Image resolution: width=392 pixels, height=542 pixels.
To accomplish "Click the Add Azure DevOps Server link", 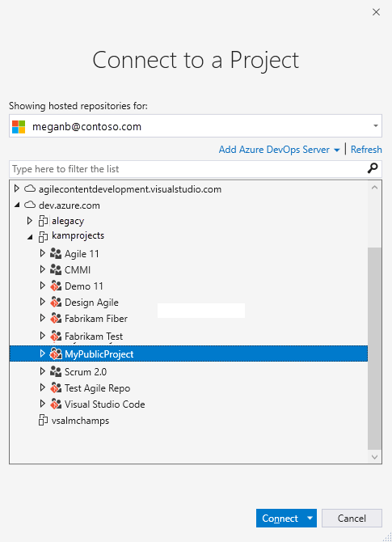I will click(x=274, y=150).
